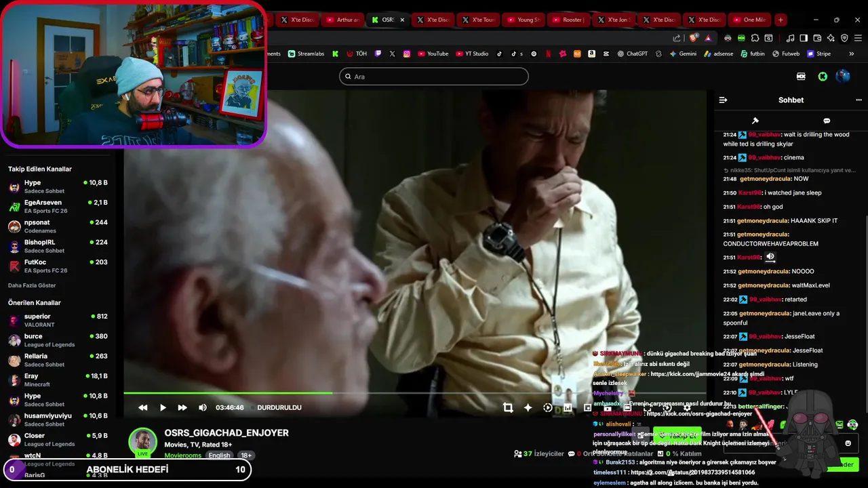Image resolution: width=868 pixels, height=488 pixels.
Task: Click the 18+ tag below stream title
Action: tap(246, 455)
